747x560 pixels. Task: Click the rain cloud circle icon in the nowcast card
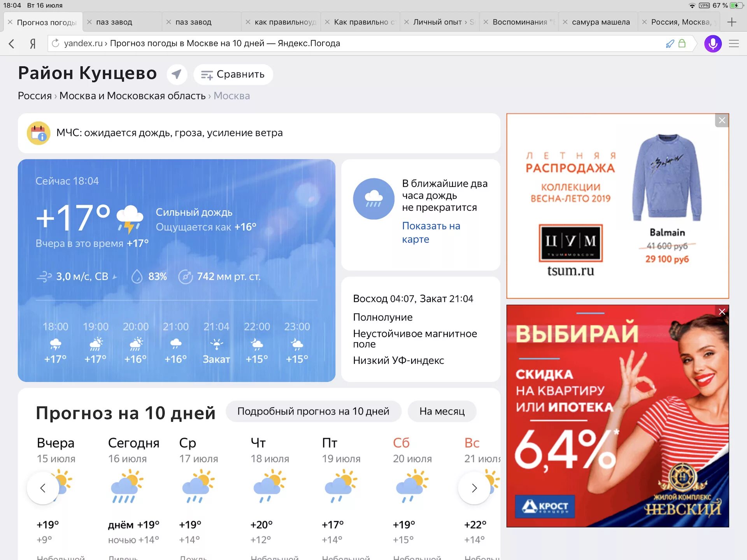373,199
